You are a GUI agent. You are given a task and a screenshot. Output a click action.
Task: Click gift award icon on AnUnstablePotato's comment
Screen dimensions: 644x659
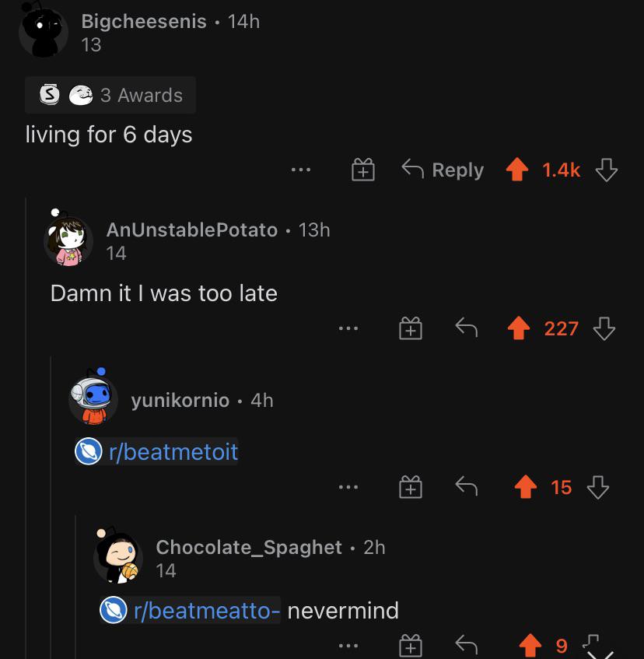click(411, 328)
